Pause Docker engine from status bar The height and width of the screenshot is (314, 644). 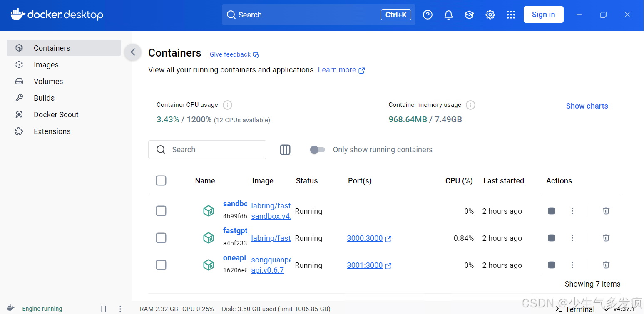click(104, 309)
